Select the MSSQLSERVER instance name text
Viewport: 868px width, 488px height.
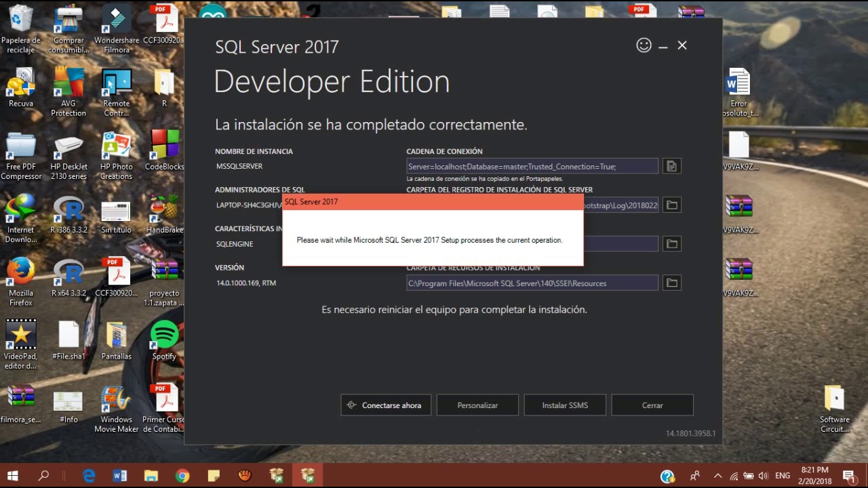click(x=239, y=166)
